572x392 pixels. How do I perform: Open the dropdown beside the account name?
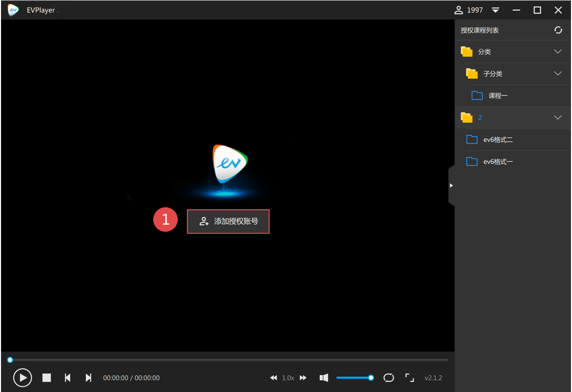[x=495, y=10]
